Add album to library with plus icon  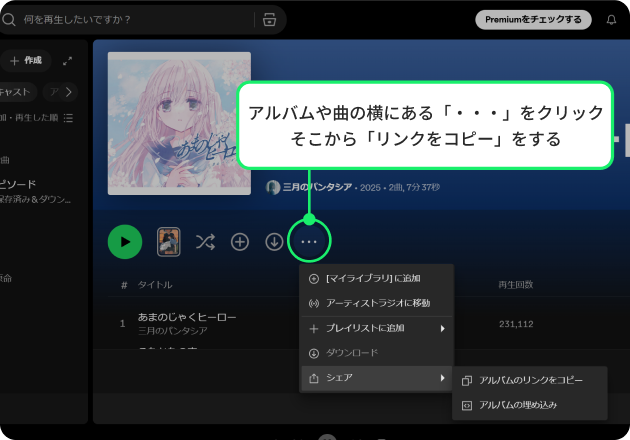point(240,241)
